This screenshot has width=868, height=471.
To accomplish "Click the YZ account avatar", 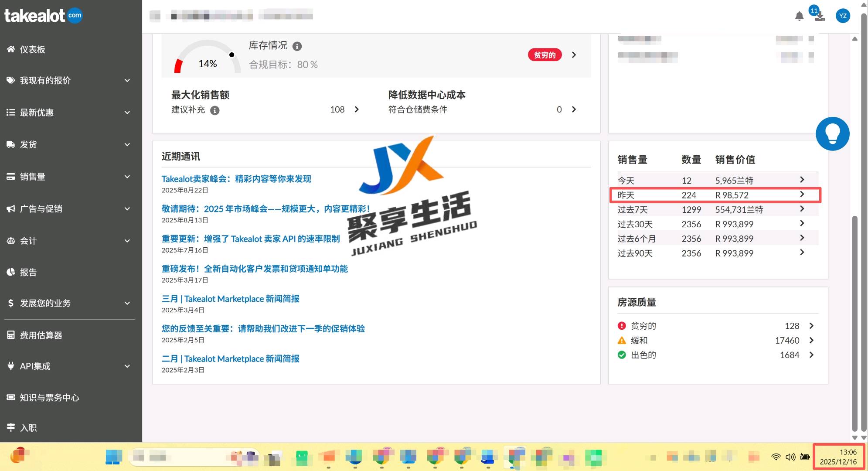I will coord(842,16).
